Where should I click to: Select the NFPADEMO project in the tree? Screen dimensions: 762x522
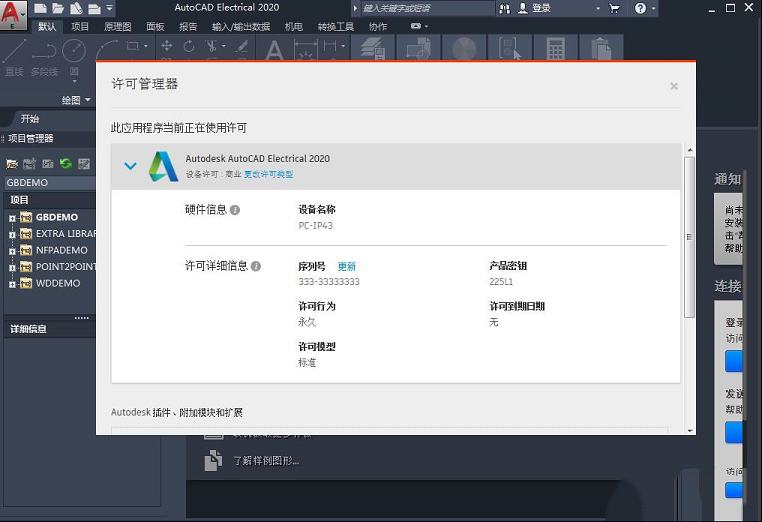tap(61, 250)
